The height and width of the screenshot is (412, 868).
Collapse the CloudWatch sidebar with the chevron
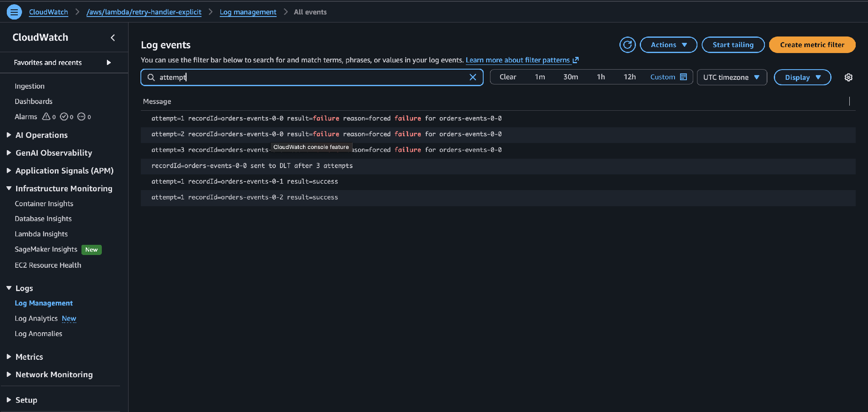coord(113,38)
